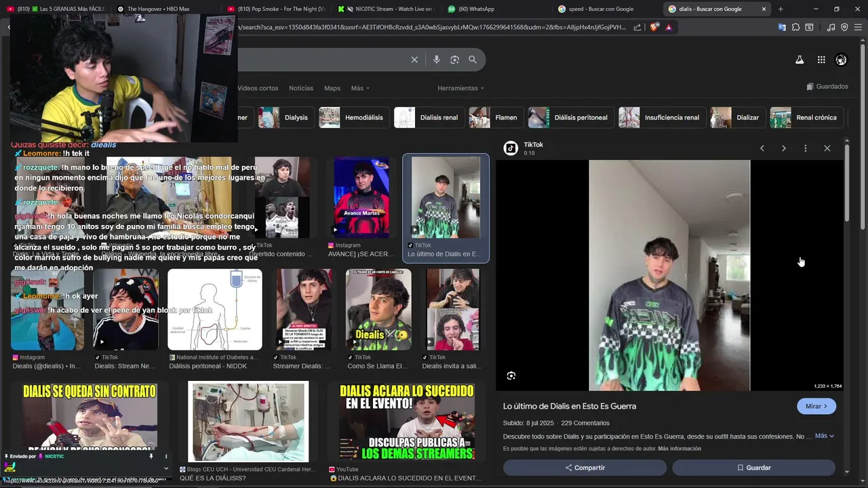Open Brave Shields lion icon
The image size is (868, 488).
pos(654,27)
